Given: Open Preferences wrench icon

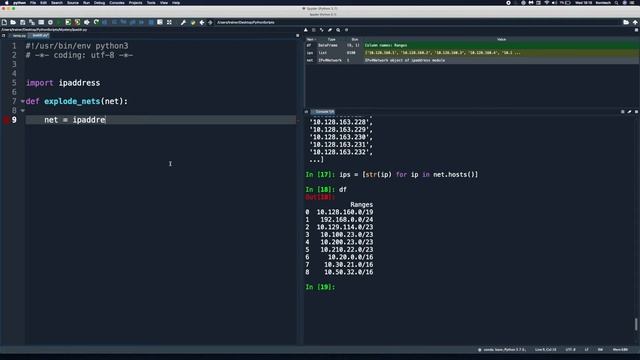Looking at the screenshot, I should (x=183, y=22).
